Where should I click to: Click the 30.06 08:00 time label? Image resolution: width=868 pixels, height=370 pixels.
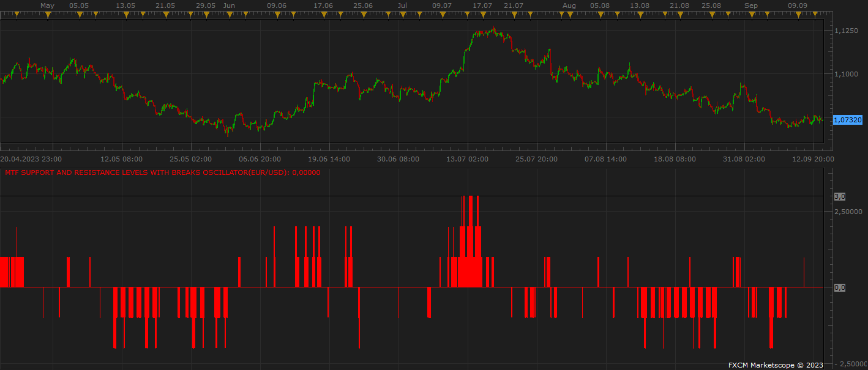point(398,159)
